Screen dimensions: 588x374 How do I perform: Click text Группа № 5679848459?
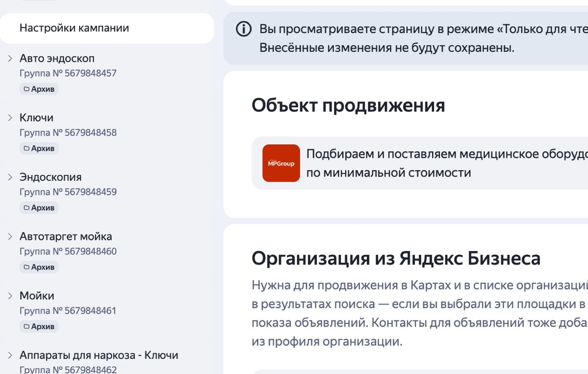click(x=68, y=192)
